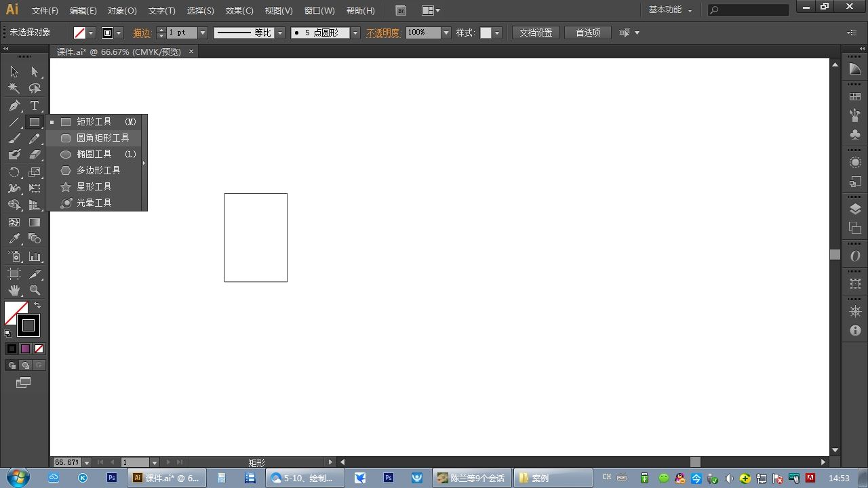This screenshot has height=488, width=868.
Task: Open the 文件(F) menu
Action: pos(45,11)
